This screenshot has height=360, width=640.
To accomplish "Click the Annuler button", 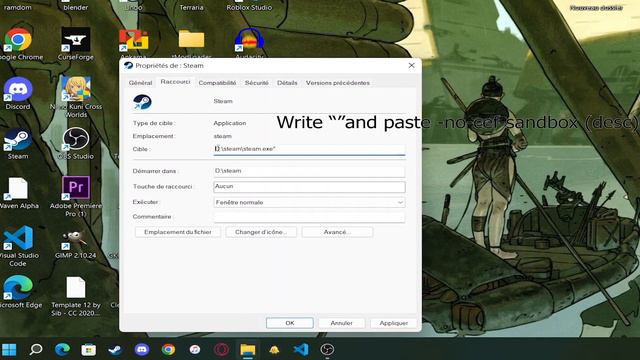I will click(342, 323).
